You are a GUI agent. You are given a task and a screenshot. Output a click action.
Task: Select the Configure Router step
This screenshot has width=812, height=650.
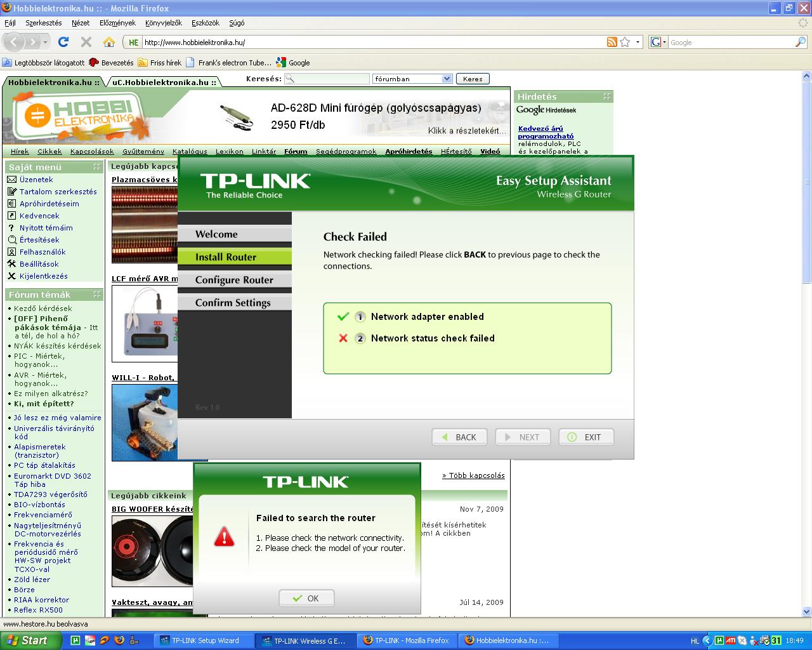click(235, 280)
